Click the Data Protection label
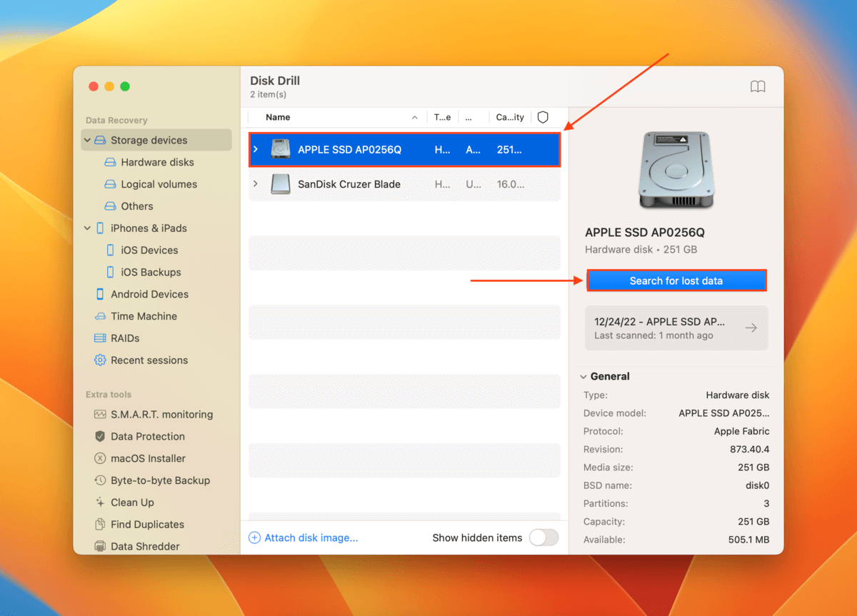 coord(148,437)
